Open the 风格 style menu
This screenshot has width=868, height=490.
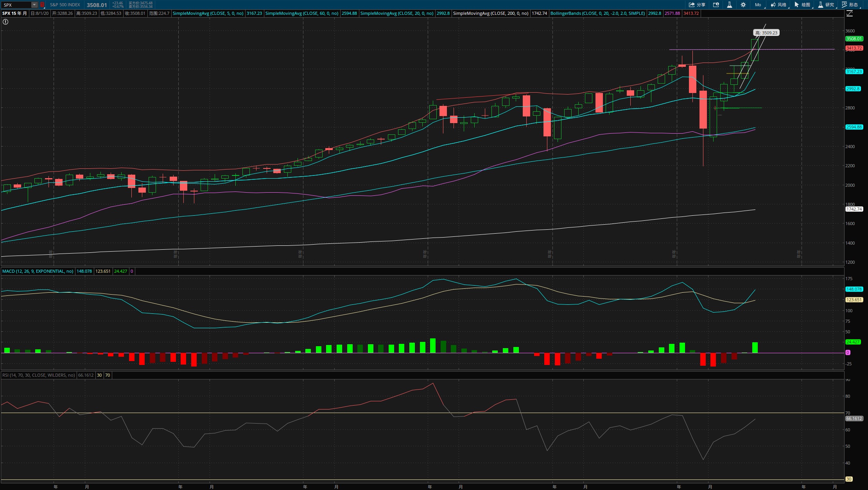pyautogui.click(x=778, y=5)
